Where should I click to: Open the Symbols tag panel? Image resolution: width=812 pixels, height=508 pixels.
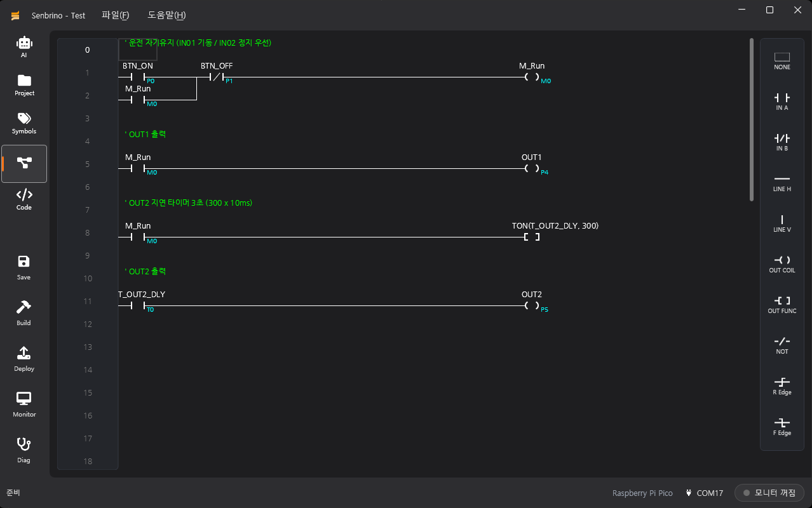point(24,123)
